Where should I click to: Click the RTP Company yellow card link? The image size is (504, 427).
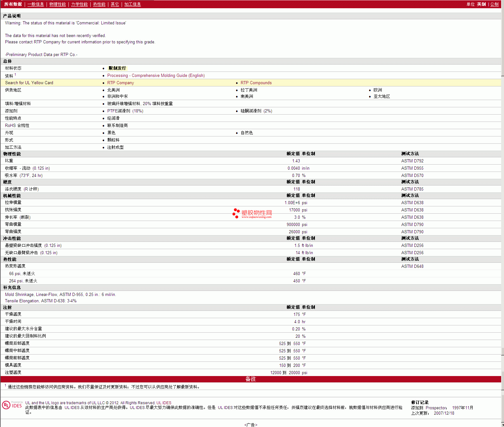click(x=120, y=83)
